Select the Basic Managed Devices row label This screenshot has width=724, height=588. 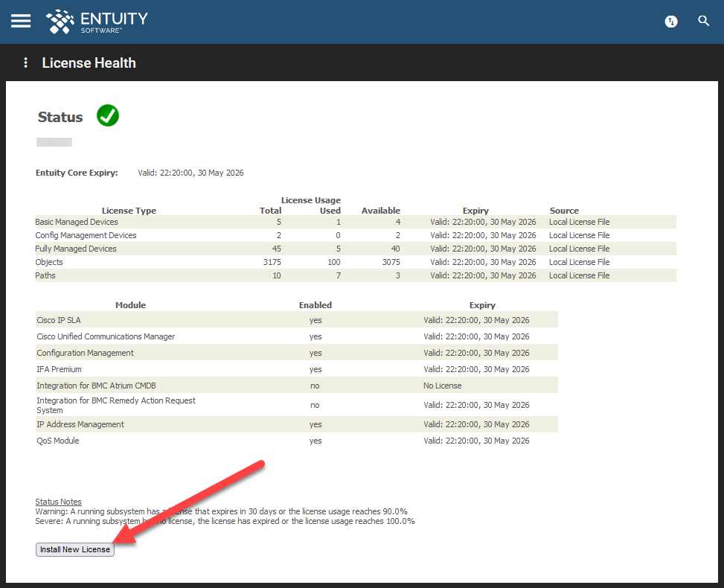[76, 222]
